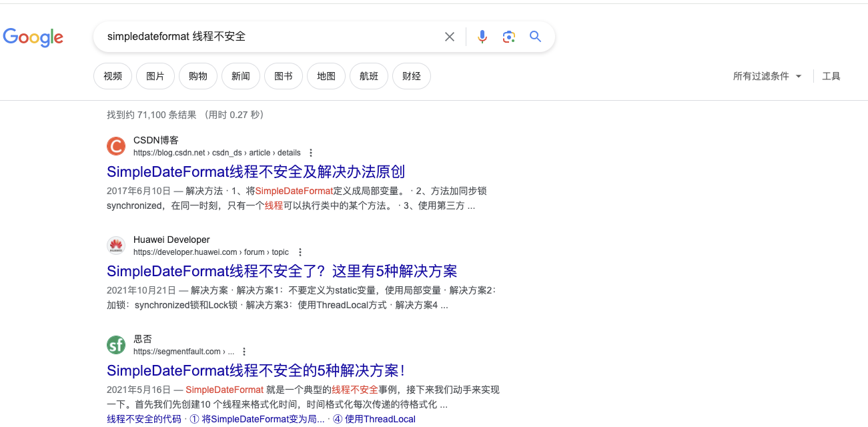Viewport: 868px width, 427px height.
Task: Open SimpleDateFormat线程不安全了？这里有5种解决方案 result
Action: coord(282,271)
